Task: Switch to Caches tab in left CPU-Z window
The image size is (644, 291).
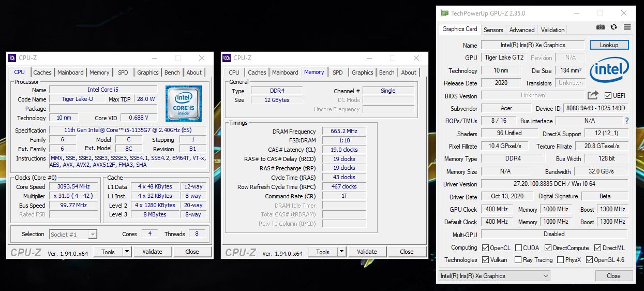Action: click(x=42, y=72)
